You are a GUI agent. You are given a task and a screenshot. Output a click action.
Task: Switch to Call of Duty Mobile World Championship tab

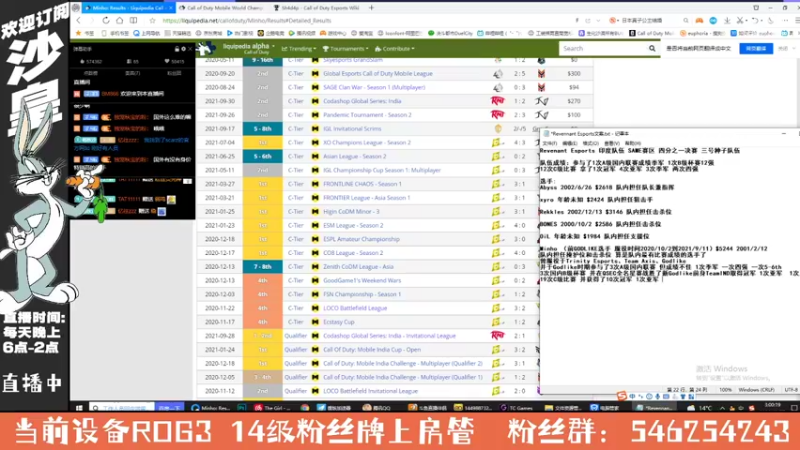point(221,8)
